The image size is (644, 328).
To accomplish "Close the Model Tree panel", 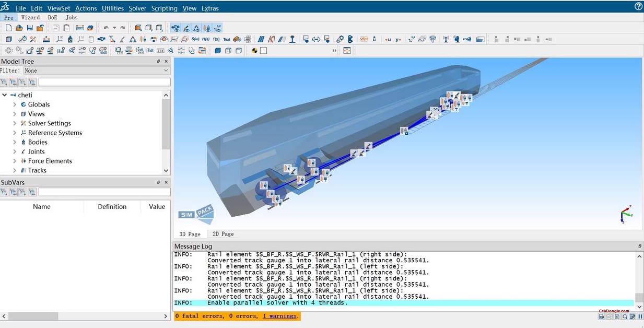I will 167,62.
